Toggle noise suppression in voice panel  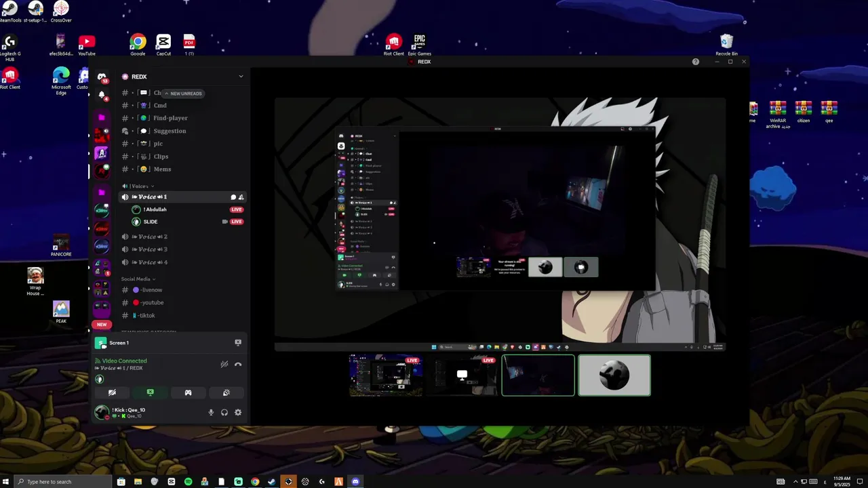tap(224, 365)
